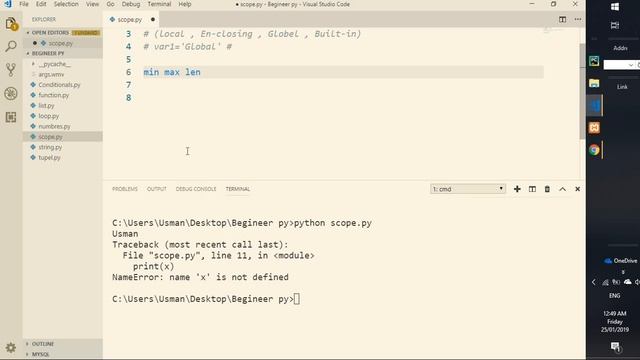Screen dimensions: 640x360
Task: Split the terminal panel
Action: click(x=532, y=189)
